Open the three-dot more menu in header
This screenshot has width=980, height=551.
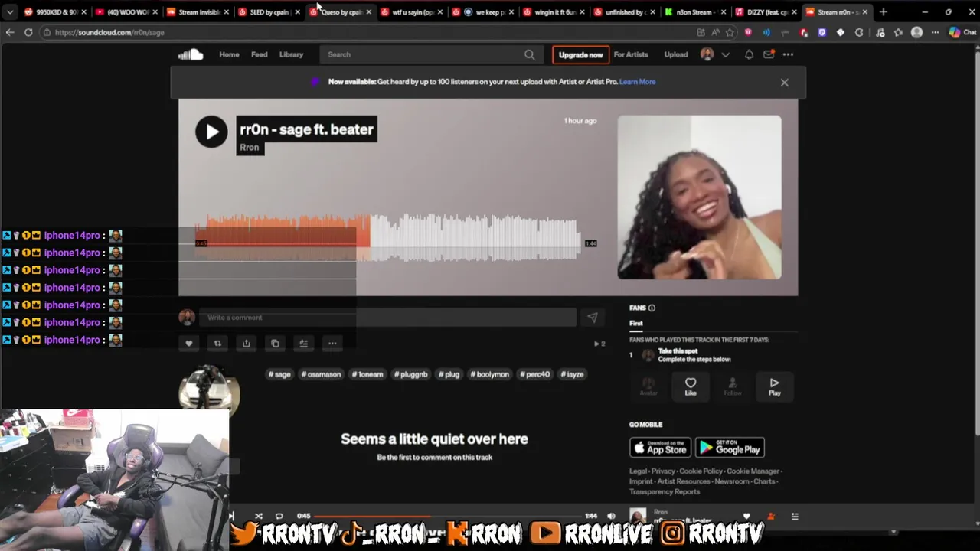pos(788,54)
